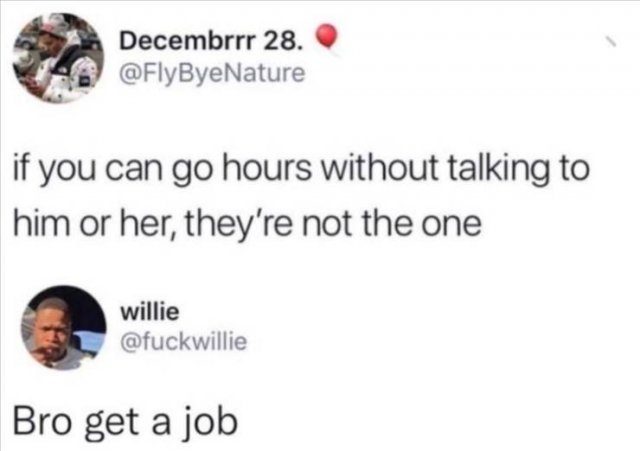Click the word "they're" in the tweet
Screen dimensions: 640x451
click(238, 226)
